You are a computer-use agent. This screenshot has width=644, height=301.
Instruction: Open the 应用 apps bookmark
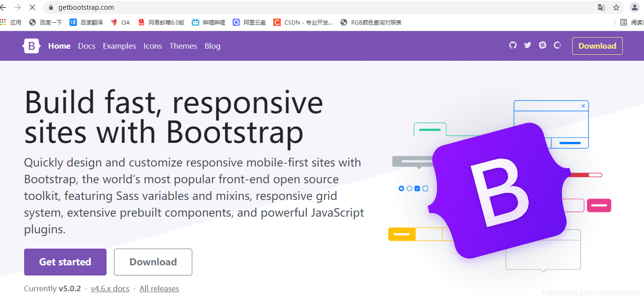pyautogui.click(x=11, y=22)
